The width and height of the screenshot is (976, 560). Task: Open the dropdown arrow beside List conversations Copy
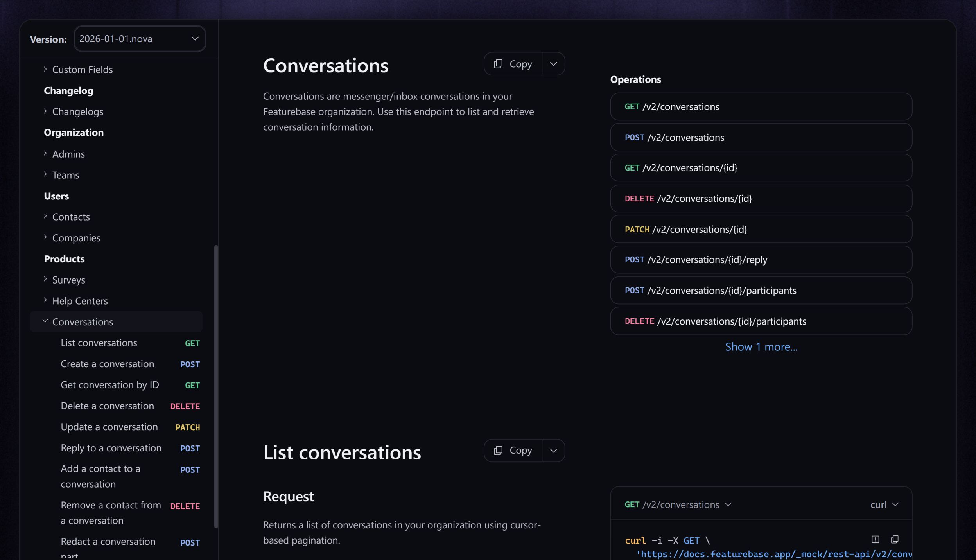[x=553, y=451]
